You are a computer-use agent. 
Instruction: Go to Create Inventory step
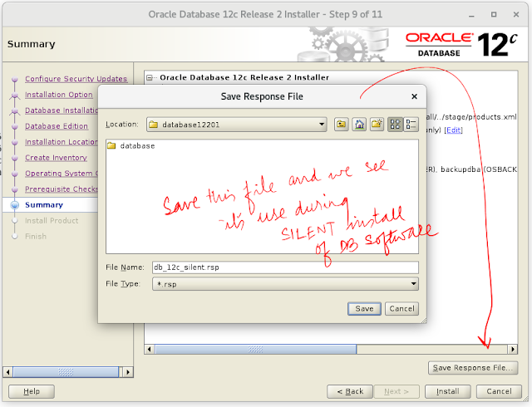pyautogui.click(x=56, y=158)
